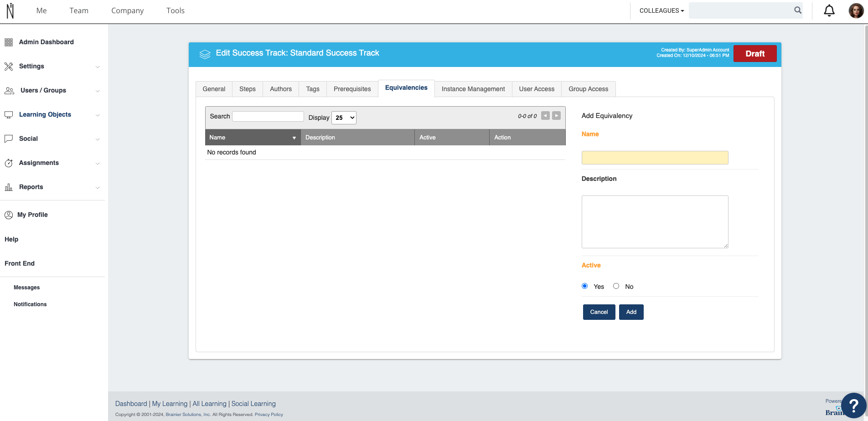Open the help question mark bubble
868x421 pixels.
[853, 406]
